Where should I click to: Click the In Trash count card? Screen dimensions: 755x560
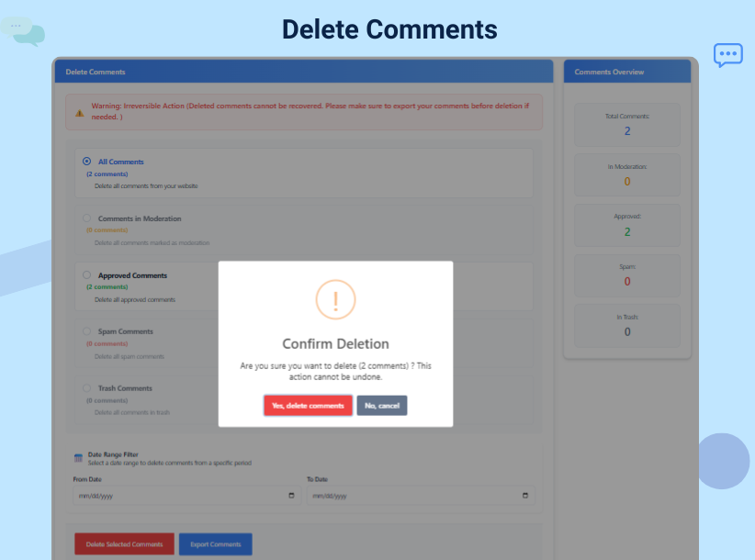point(627,326)
